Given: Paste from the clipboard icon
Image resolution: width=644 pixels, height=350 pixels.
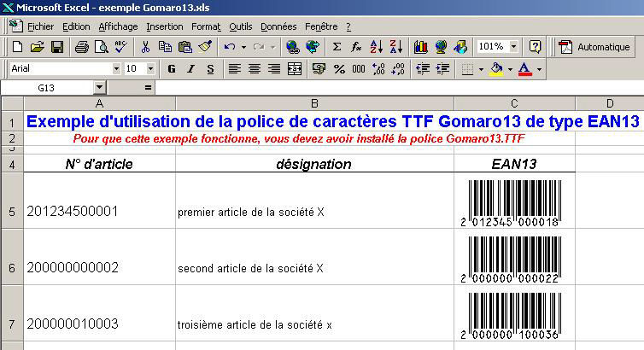Looking at the screenshot, I should tap(185, 47).
